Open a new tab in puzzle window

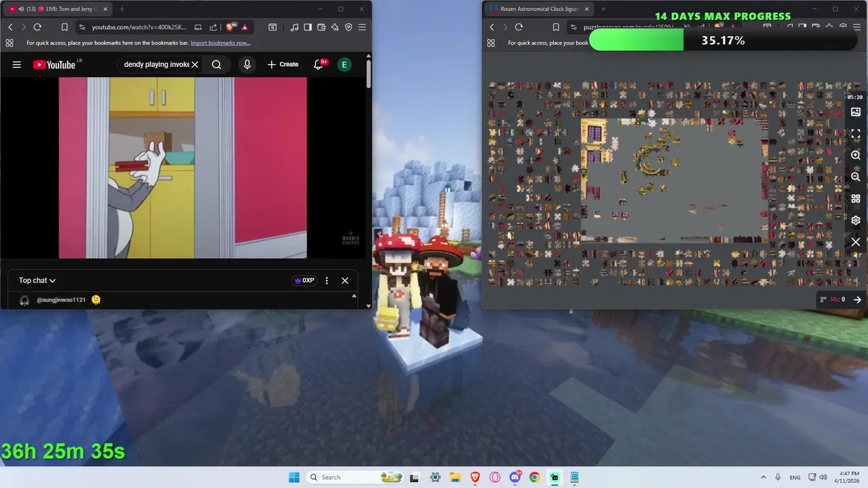pos(604,9)
